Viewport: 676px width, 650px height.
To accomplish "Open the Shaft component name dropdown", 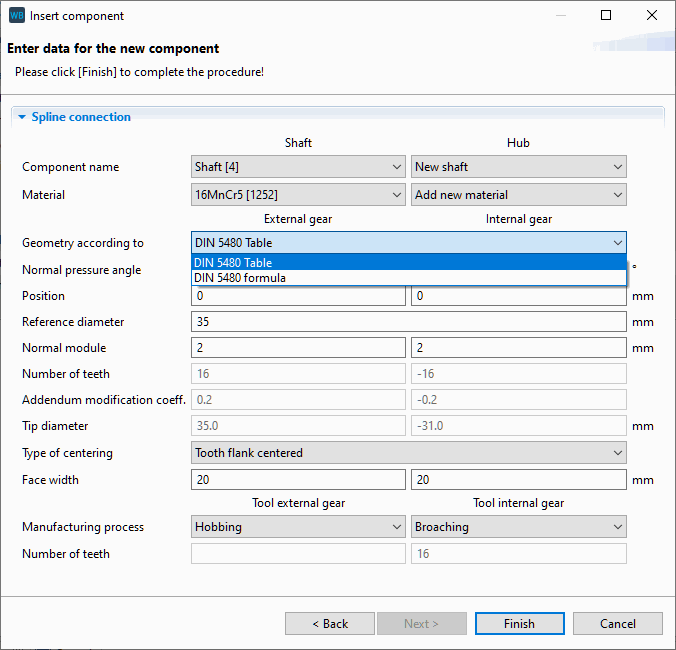I will point(298,167).
